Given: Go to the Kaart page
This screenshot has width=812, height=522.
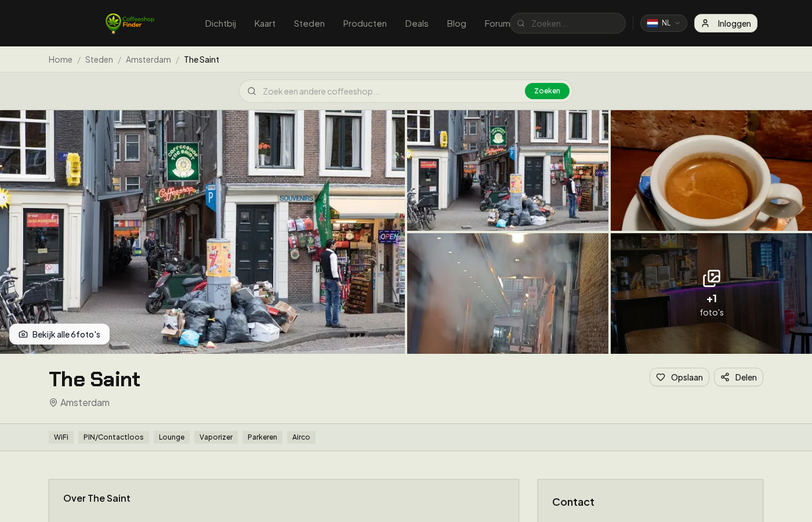Looking at the screenshot, I should click(265, 23).
